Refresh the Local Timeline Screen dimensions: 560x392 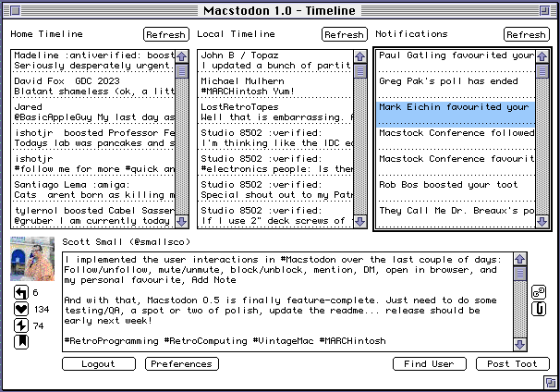345,34
